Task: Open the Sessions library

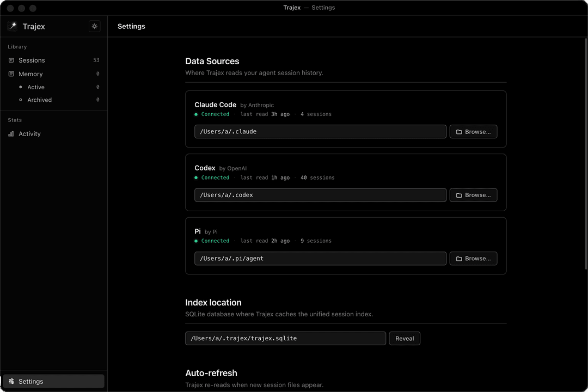Action: [53, 60]
